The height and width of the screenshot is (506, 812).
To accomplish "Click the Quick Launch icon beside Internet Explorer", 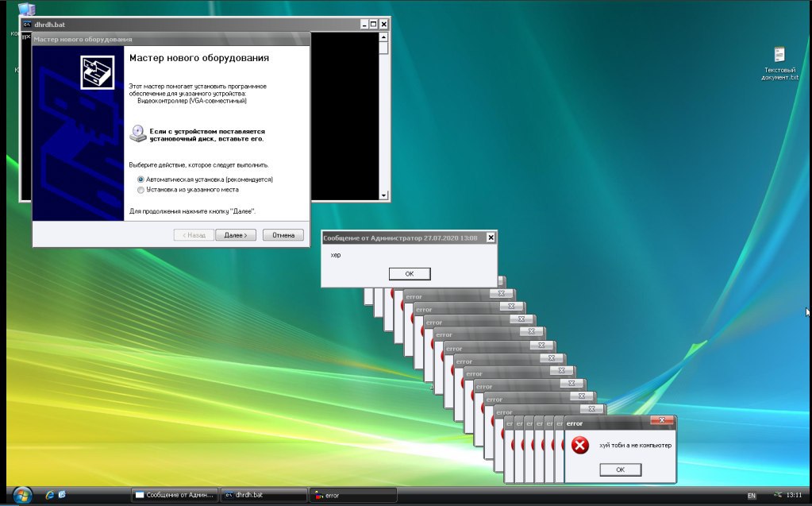I will point(62,495).
